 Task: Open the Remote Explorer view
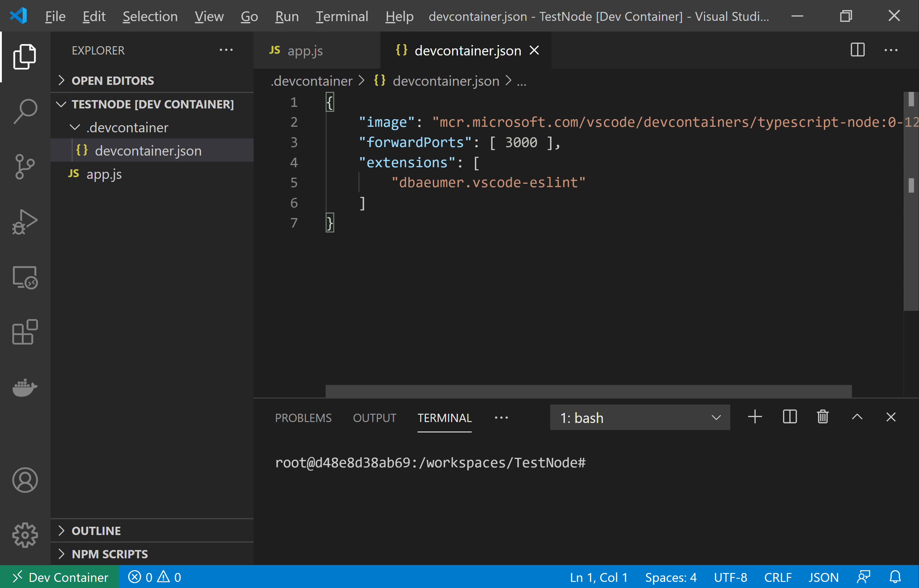(x=25, y=277)
